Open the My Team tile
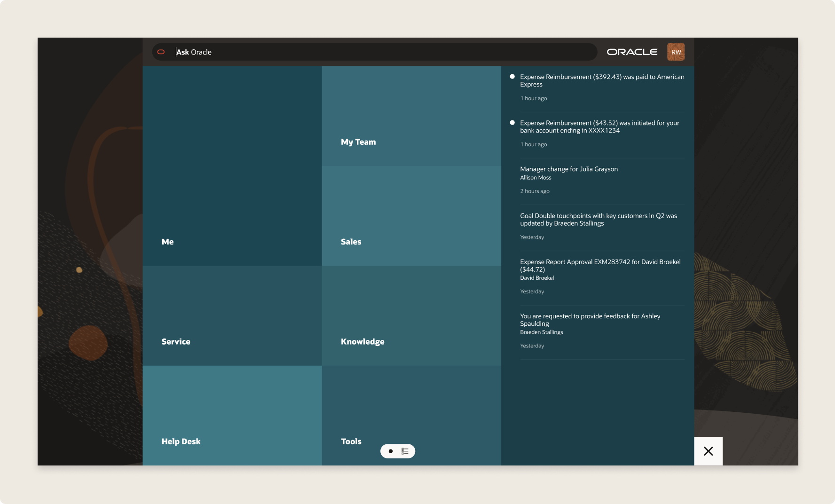The height and width of the screenshot is (504, 835). pos(411,116)
